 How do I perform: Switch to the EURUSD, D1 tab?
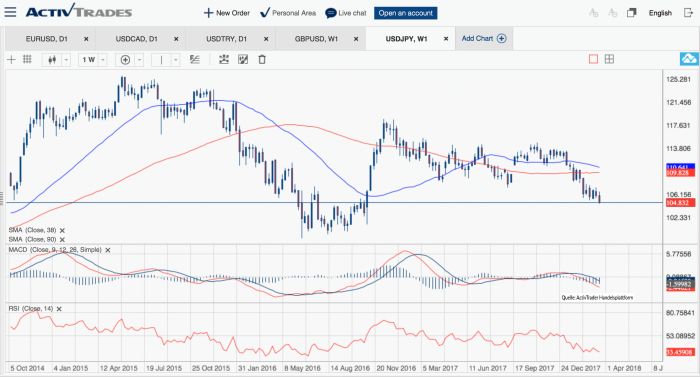point(46,39)
